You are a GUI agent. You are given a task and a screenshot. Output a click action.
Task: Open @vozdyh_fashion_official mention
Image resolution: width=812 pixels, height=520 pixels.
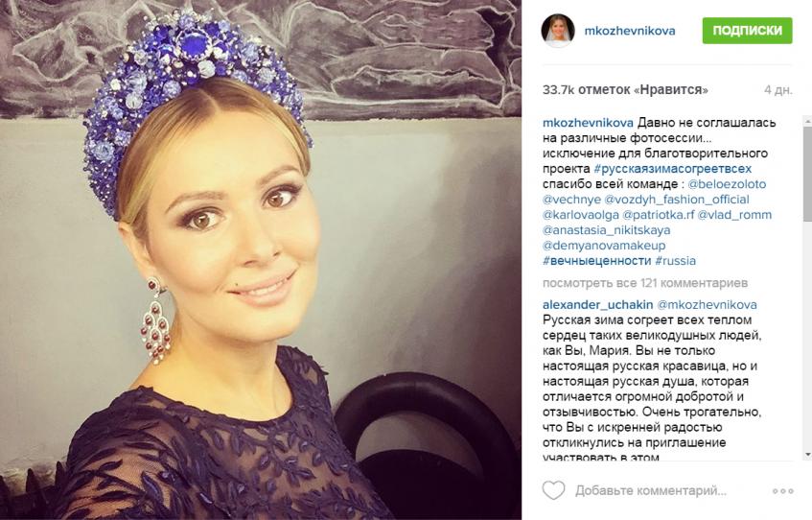[677, 200]
